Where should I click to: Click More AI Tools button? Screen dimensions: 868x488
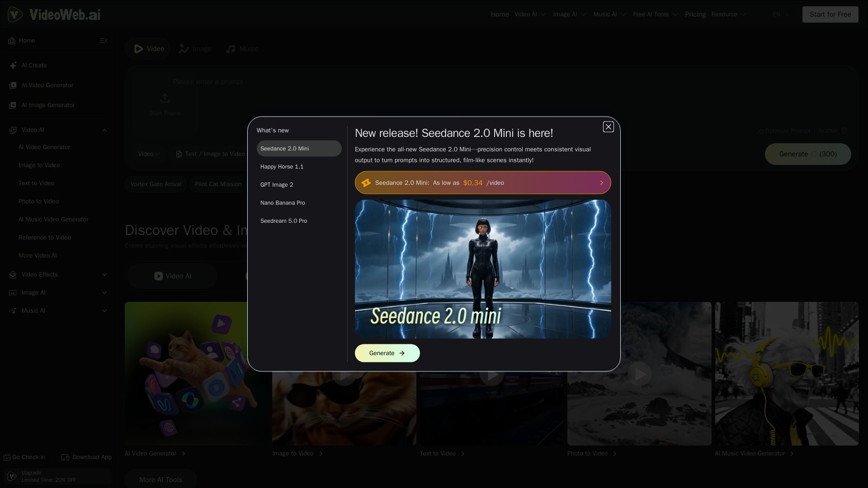coord(160,479)
